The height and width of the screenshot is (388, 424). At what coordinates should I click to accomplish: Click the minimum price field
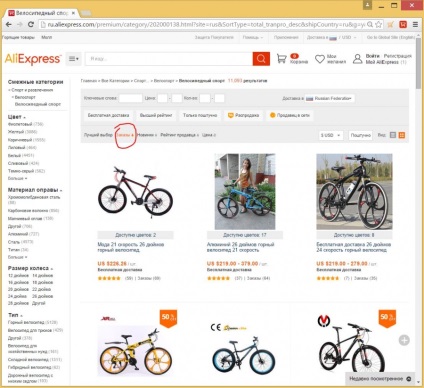162,98
